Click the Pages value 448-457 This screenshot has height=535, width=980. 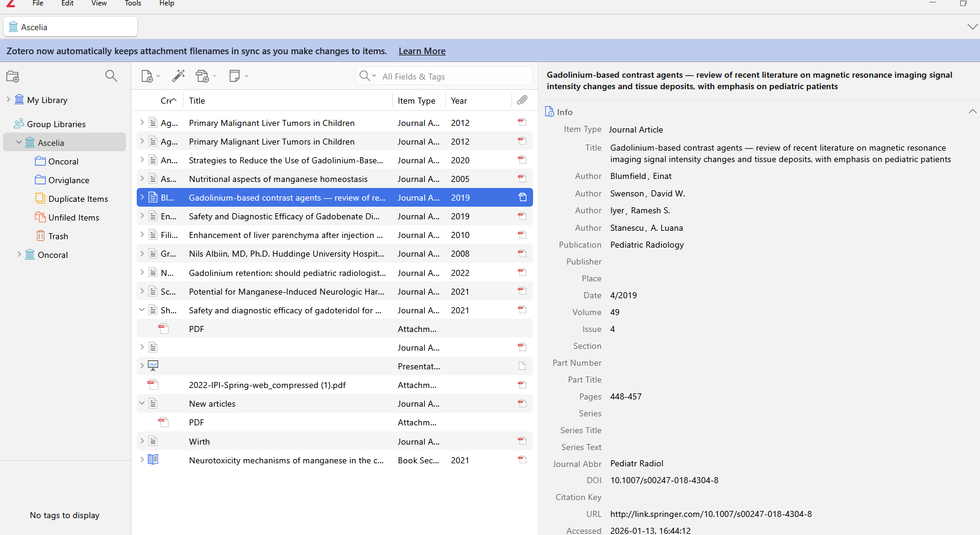point(626,396)
